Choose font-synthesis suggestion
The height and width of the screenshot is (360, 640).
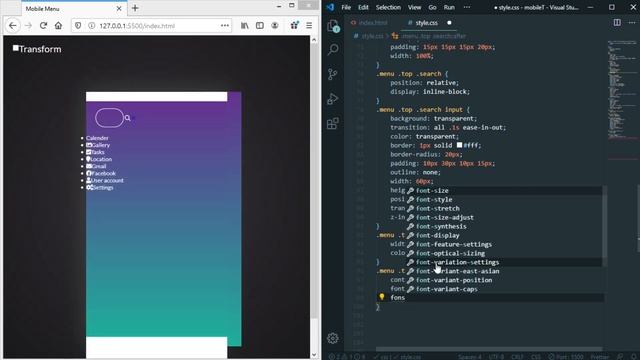coord(504,227)
